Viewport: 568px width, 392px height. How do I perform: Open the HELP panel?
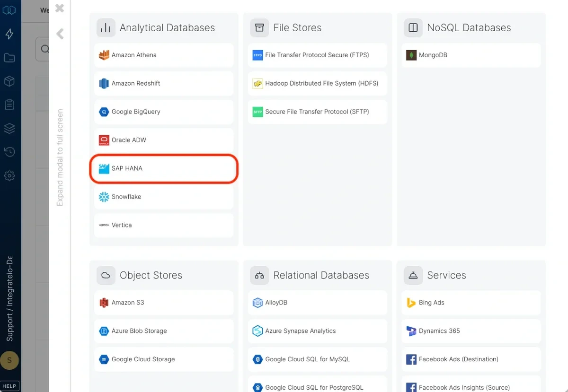(9, 385)
